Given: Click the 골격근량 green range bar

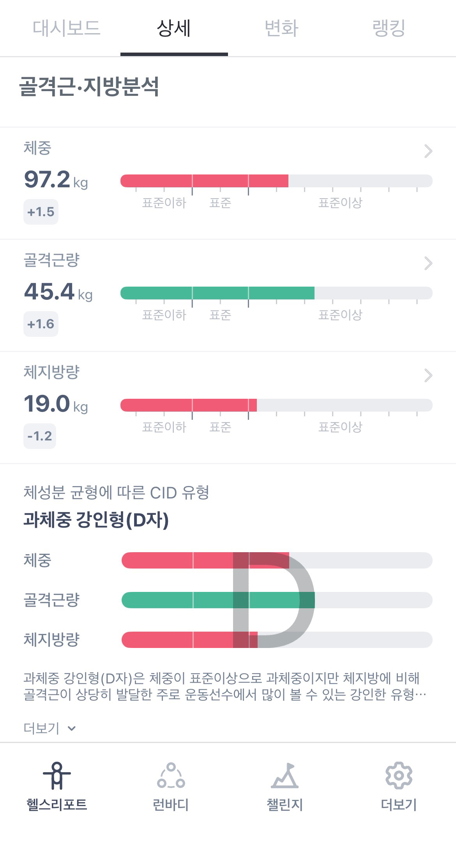Looking at the screenshot, I should pyautogui.click(x=217, y=293).
